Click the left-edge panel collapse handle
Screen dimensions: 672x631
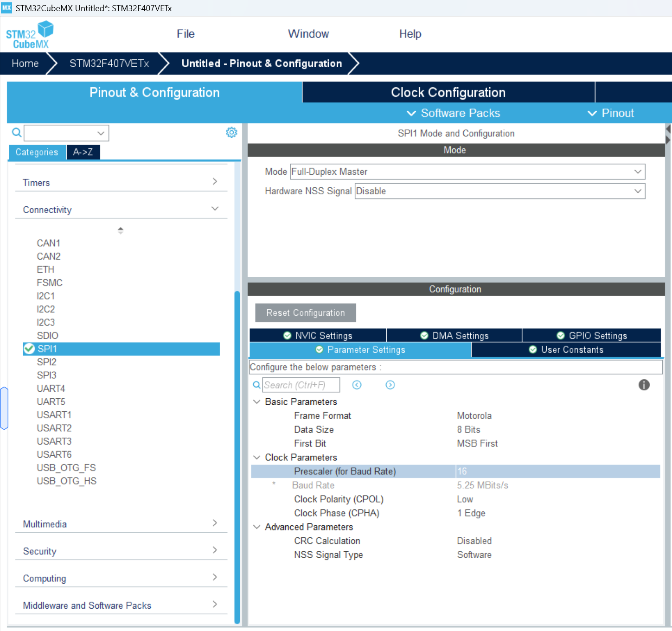pos(4,408)
